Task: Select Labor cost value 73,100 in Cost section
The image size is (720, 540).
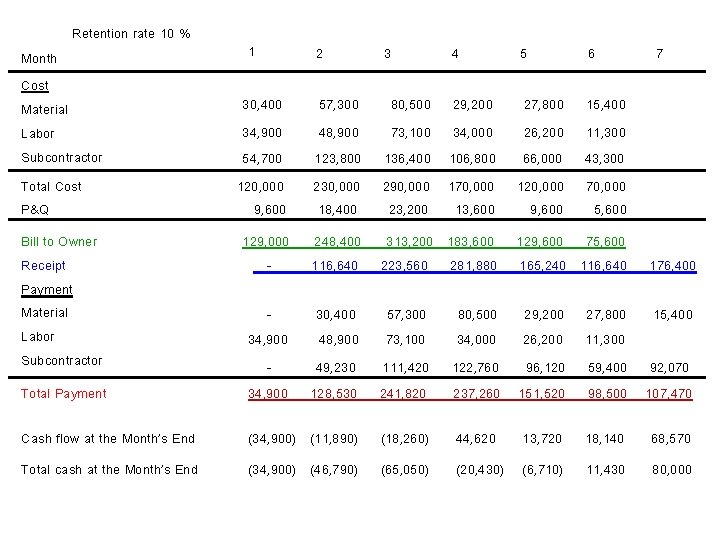Action: (411, 133)
